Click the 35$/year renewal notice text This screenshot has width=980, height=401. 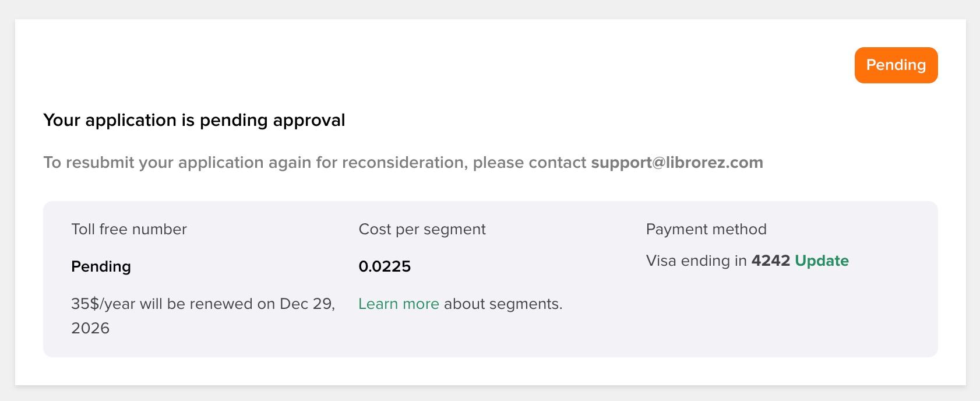coord(175,304)
